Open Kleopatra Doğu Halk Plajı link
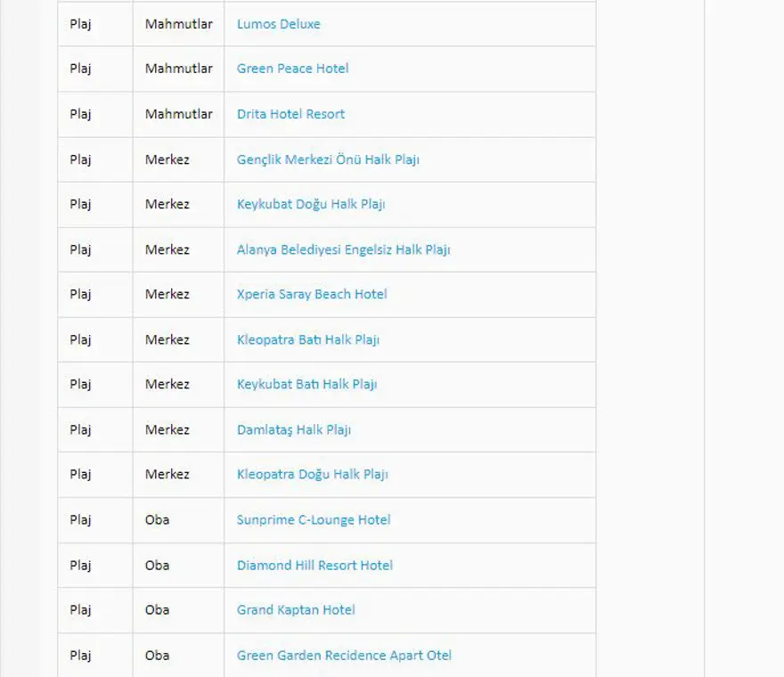The height and width of the screenshot is (677, 784). click(312, 474)
